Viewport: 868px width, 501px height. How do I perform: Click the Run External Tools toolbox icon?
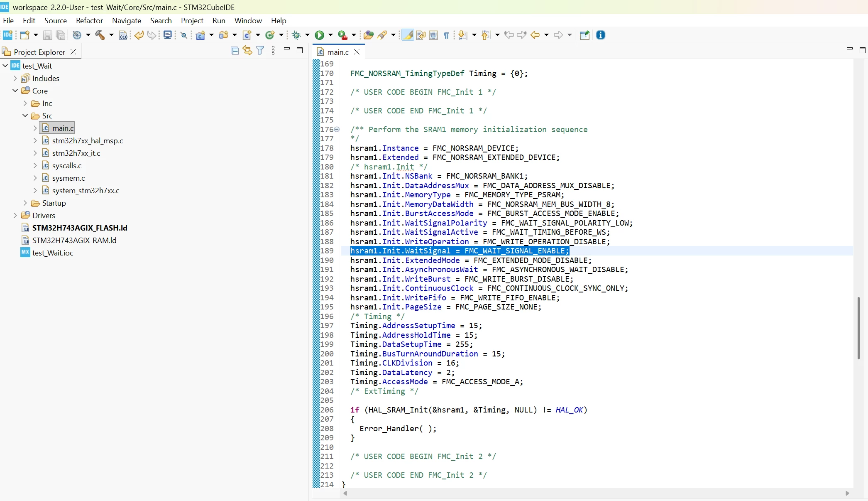343,35
